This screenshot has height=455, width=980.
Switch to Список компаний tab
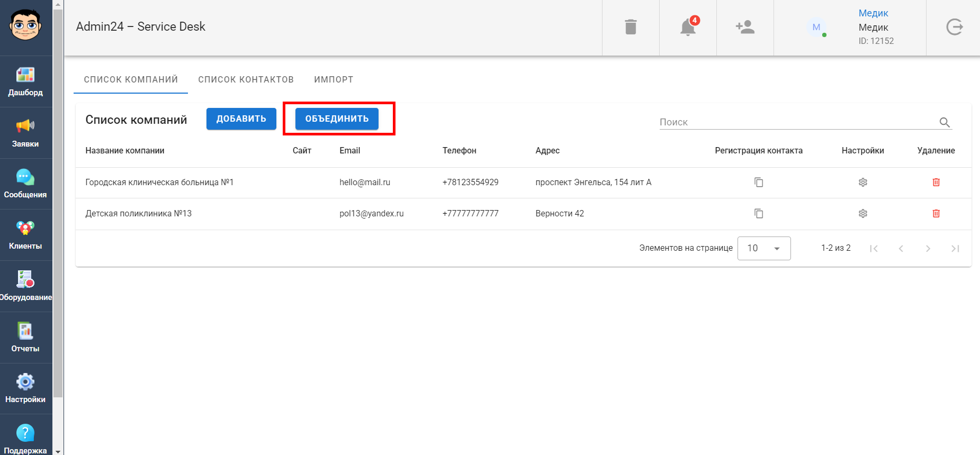(131, 79)
